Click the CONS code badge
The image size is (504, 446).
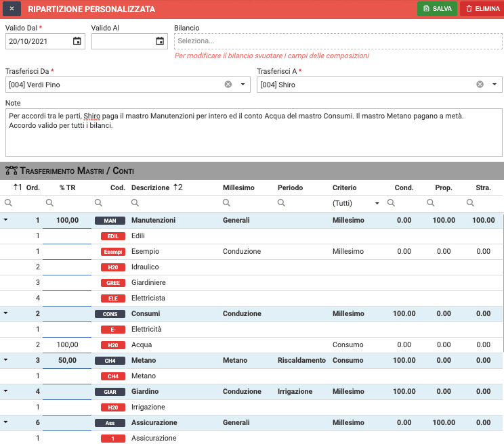[x=110, y=314]
